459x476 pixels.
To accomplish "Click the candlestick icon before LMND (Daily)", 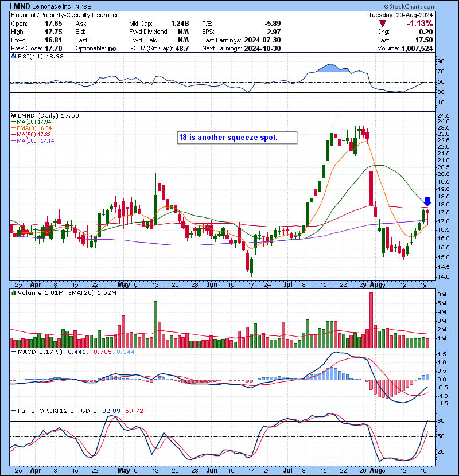I will [x=13, y=115].
